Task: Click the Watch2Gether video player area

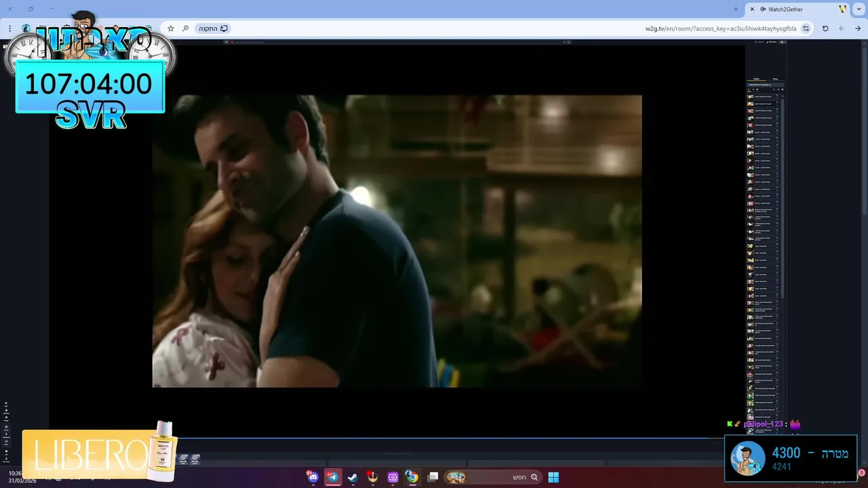Action: coord(397,241)
